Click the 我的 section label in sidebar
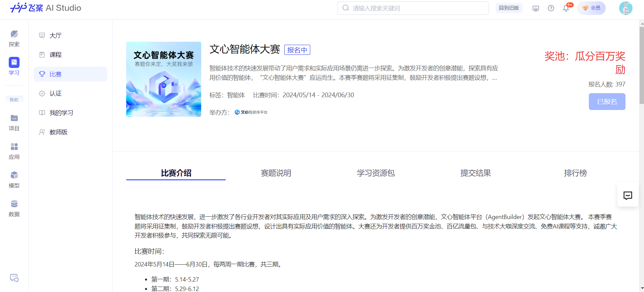644x292 pixels. click(14, 100)
